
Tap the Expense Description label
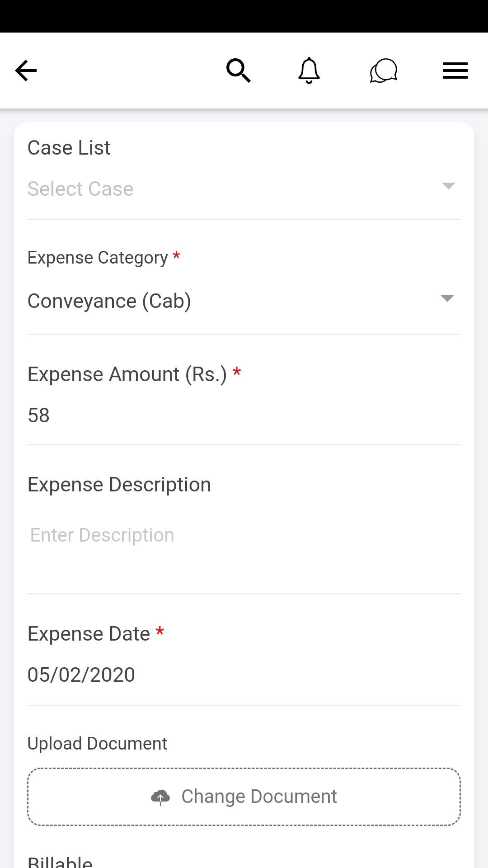tap(119, 485)
